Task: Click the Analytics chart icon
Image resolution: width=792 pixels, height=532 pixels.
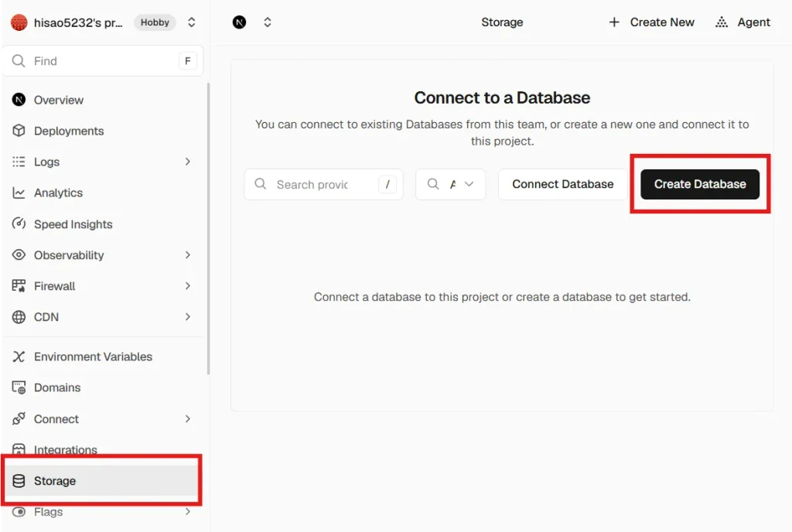Action: (x=19, y=193)
